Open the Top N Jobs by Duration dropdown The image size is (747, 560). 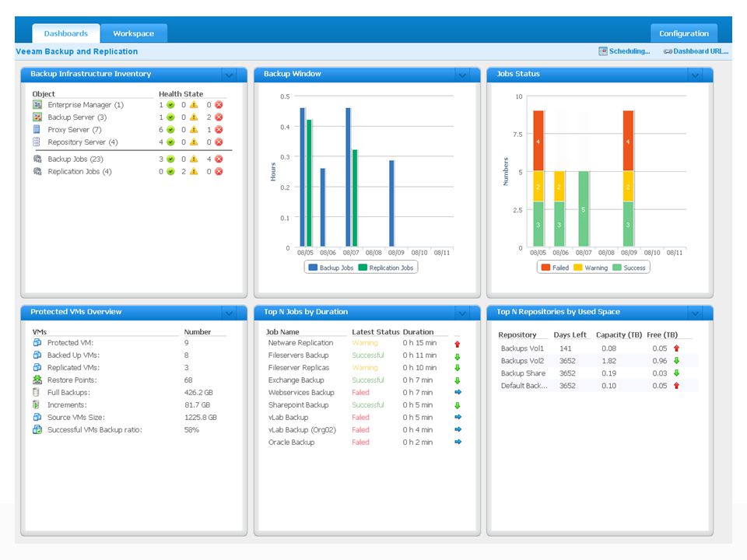[x=462, y=313]
